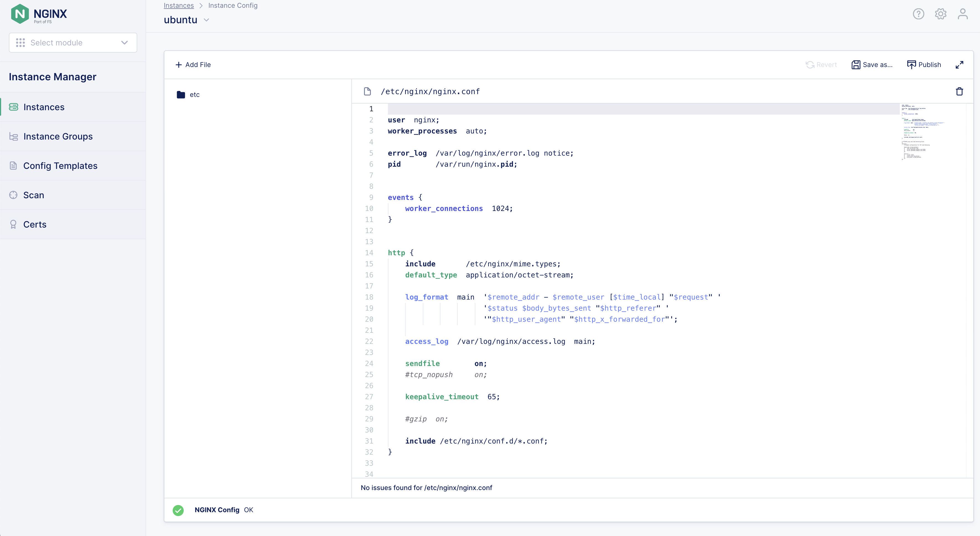The image size is (980, 536).
Task: Open the Instances menu item
Action: click(x=73, y=107)
